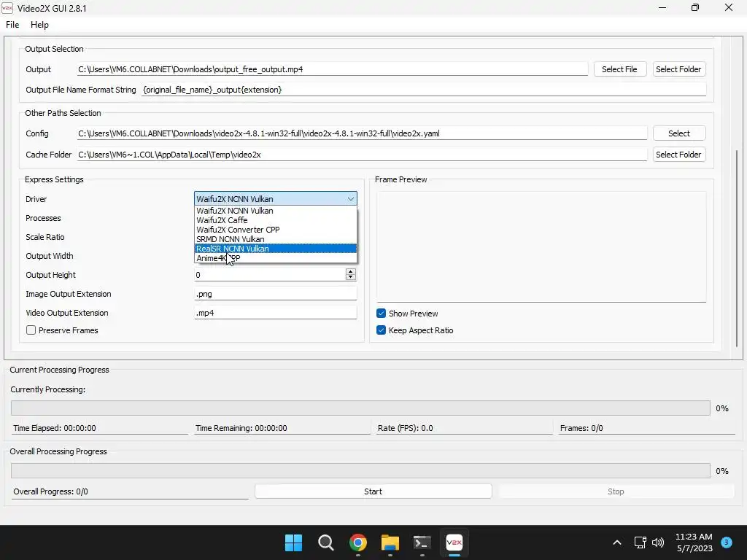Click the volume icon in the system tray
Viewport: 747px width, 560px height.
tap(658, 542)
